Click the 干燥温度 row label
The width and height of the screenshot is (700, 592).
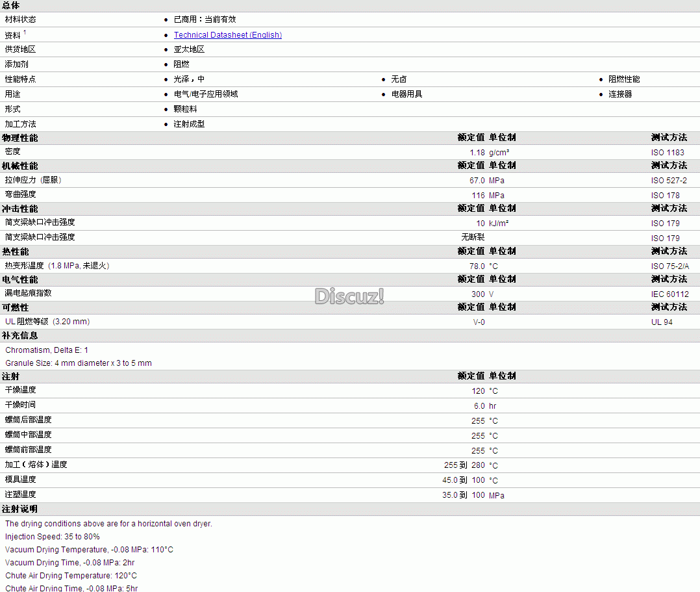21,390
